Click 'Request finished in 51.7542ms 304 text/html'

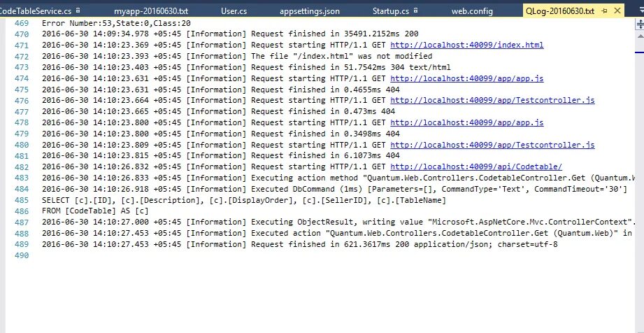pos(351,67)
